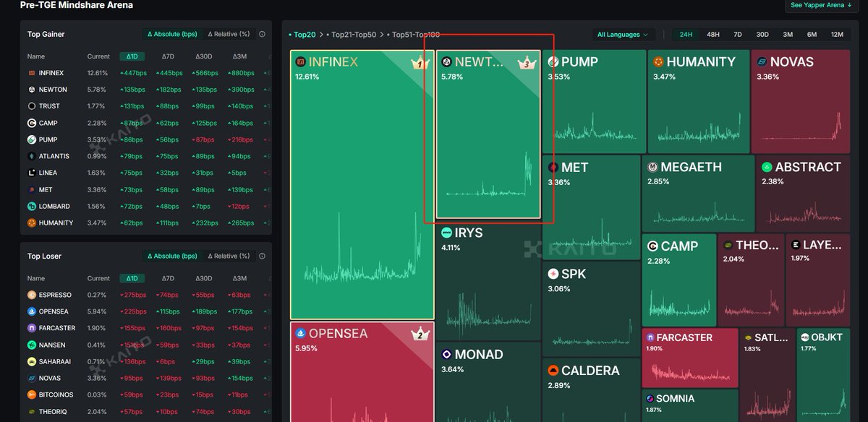
Task: Click the IRYS logo in the treemap
Action: [x=446, y=233]
